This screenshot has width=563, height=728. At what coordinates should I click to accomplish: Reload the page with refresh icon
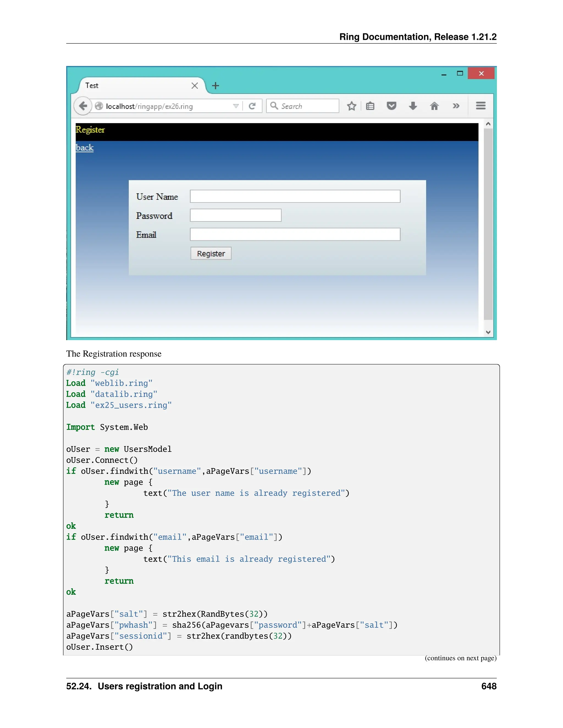(252, 106)
